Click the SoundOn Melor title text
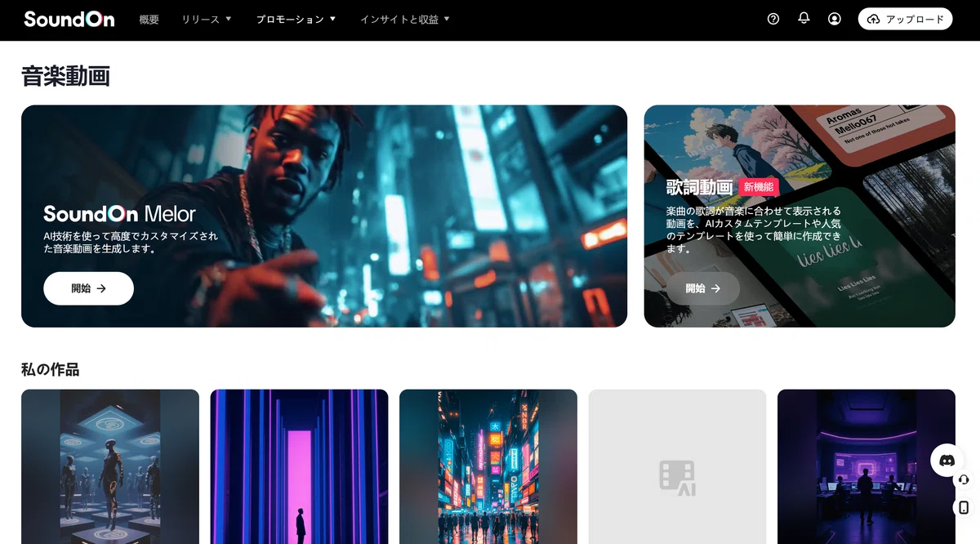 (119, 214)
